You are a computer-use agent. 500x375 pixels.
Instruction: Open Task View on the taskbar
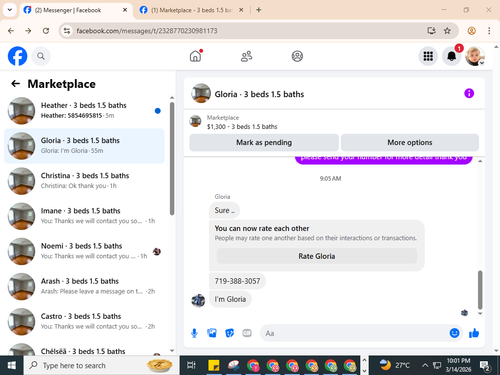pyautogui.click(x=191, y=365)
